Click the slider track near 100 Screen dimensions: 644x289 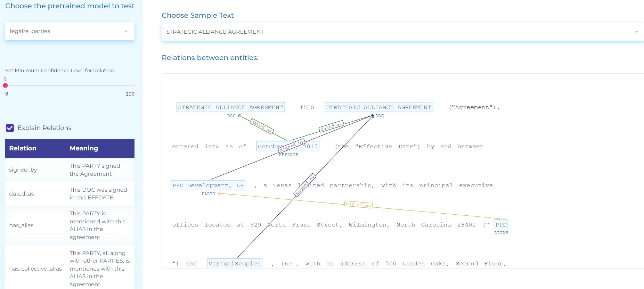click(x=130, y=85)
